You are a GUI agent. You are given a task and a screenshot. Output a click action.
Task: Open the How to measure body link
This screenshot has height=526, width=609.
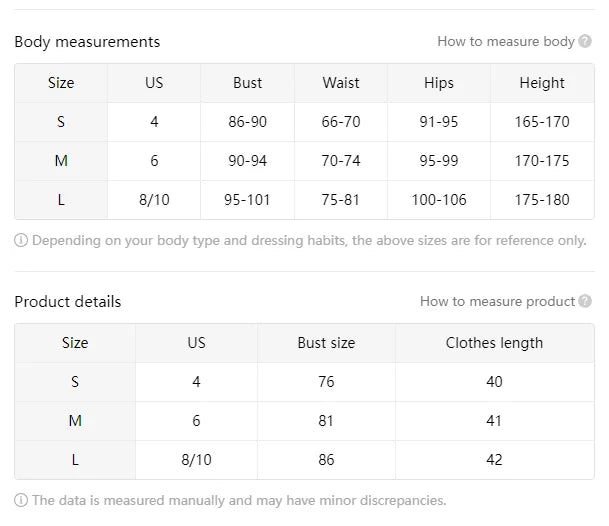505,42
